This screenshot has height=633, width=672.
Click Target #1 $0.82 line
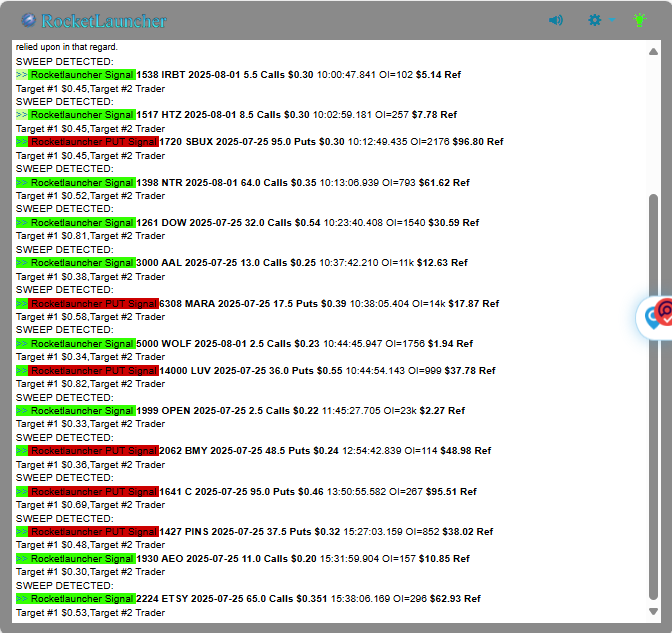point(90,384)
